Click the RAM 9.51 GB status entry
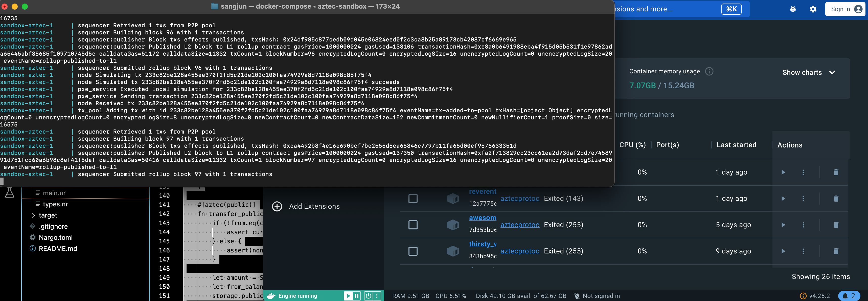Image resolution: width=868 pixels, height=301 pixels. tap(410, 296)
